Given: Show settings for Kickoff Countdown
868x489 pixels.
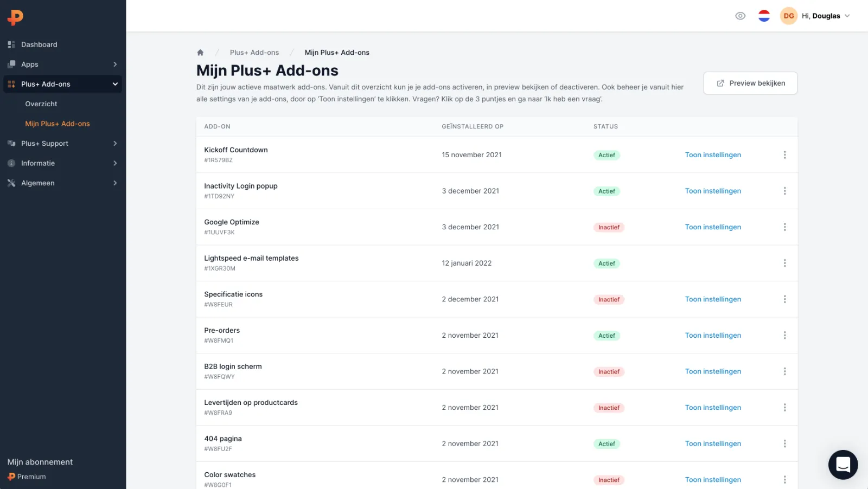Looking at the screenshot, I should click(x=713, y=155).
